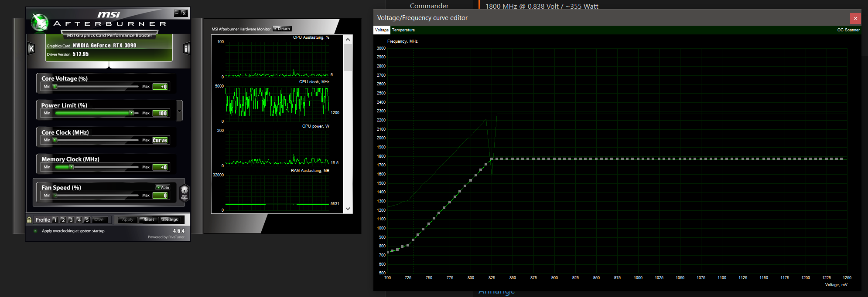Open the information (i) panel in Afterburner
868x297 pixels.
(186, 49)
